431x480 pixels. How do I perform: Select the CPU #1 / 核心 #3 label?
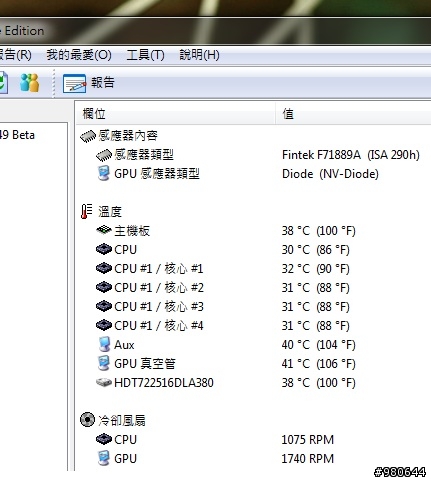coord(159,307)
